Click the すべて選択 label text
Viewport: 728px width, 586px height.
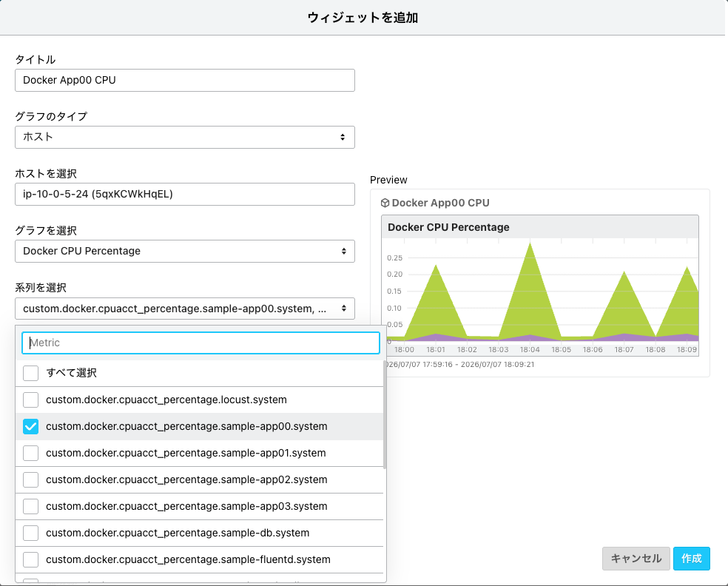pos(72,373)
